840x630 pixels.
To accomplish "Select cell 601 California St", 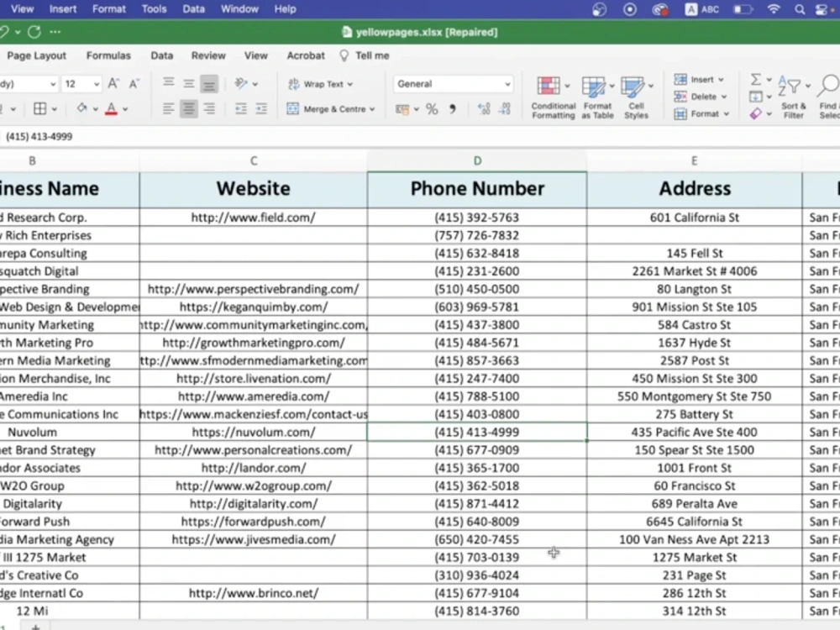I will pos(695,218).
